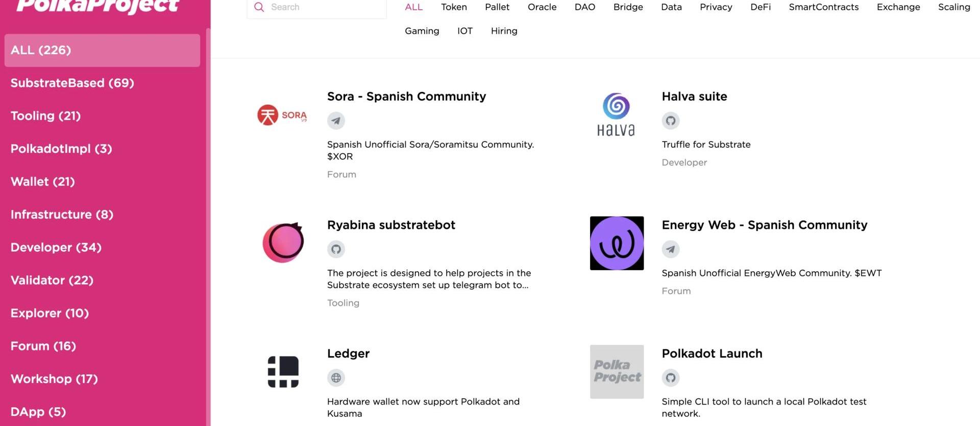Open Ryabina substratebot project title
This screenshot has width=980, height=426.
point(391,225)
